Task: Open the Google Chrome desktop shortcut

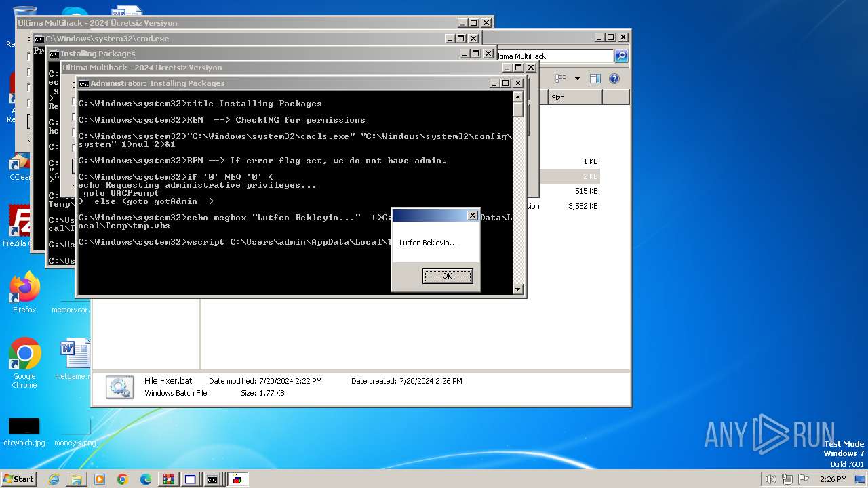Action: (x=24, y=363)
